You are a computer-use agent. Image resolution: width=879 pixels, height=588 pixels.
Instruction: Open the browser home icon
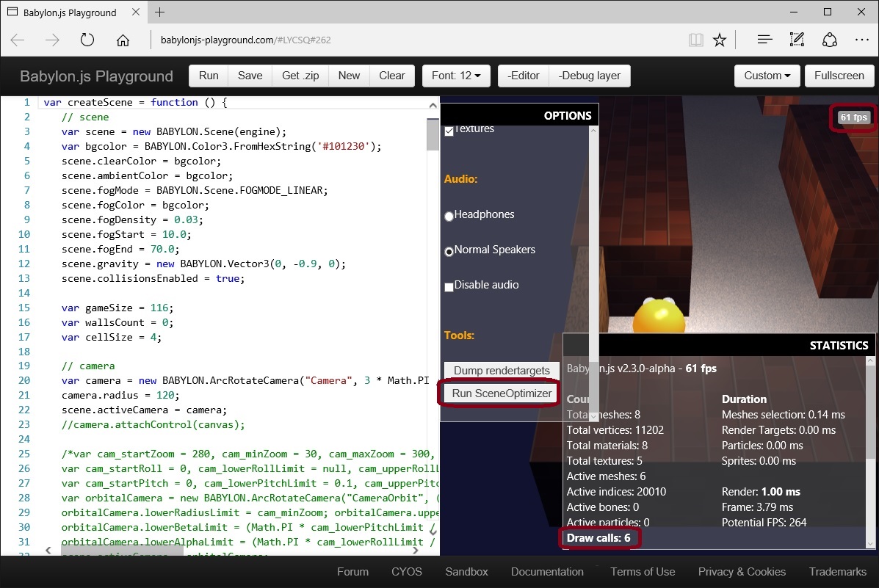123,40
